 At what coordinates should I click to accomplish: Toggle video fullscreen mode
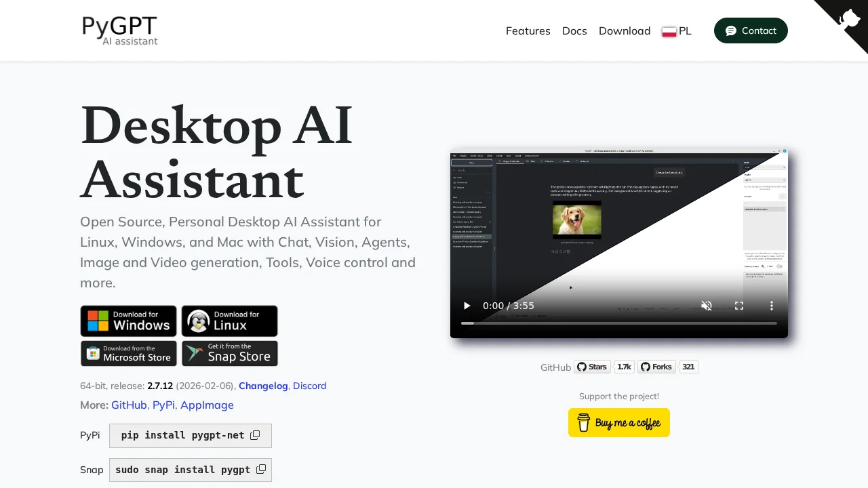(739, 306)
